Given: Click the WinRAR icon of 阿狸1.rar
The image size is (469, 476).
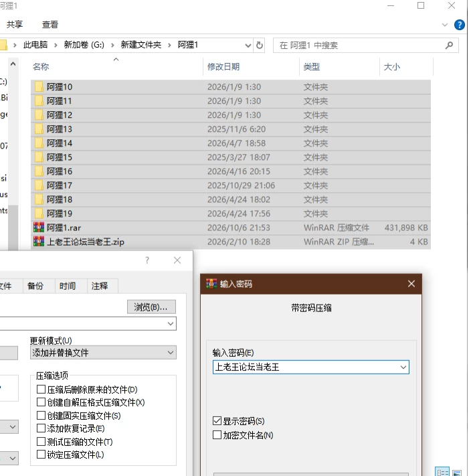Looking at the screenshot, I should coord(39,228).
